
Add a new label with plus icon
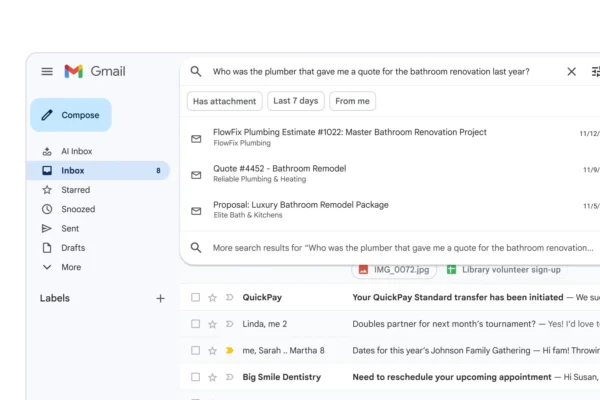160,298
